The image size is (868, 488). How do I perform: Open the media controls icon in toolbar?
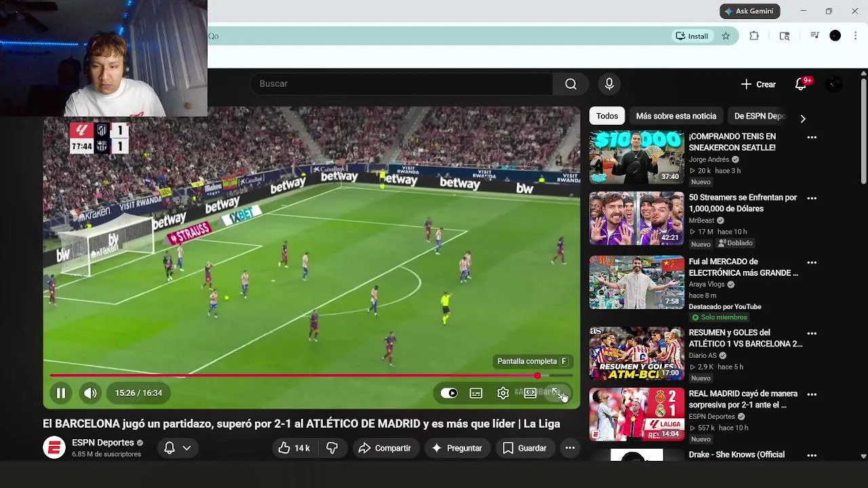click(x=814, y=36)
